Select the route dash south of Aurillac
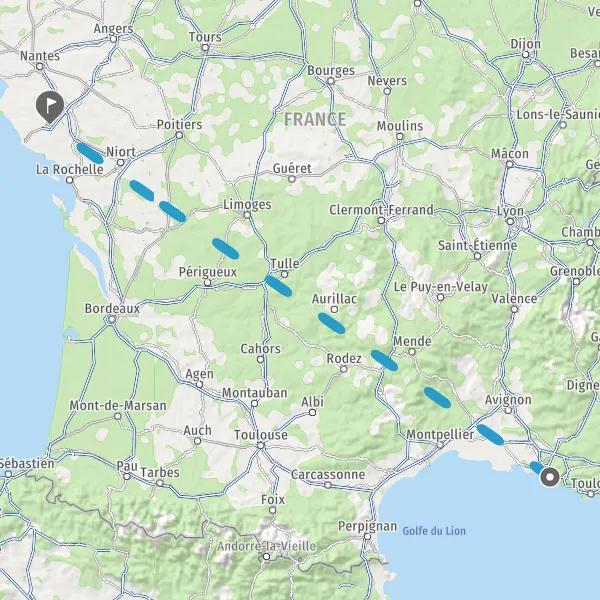Viewport: 600px width, 600px height. [x=331, y=323]
